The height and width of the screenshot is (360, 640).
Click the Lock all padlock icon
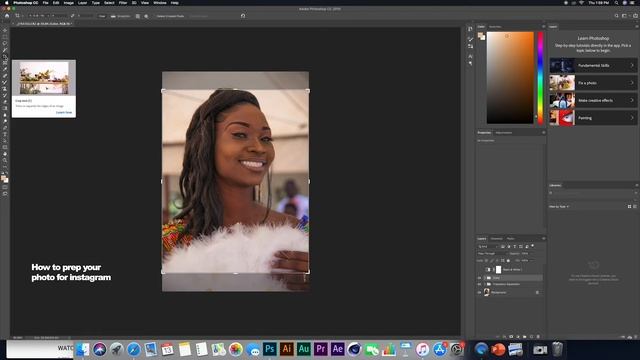[x=508, y=260]
